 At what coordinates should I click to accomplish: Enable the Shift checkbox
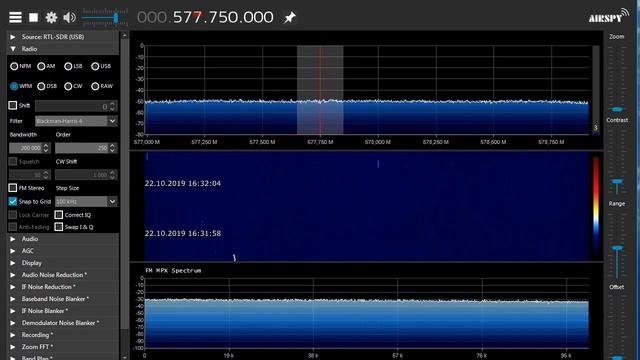pyautogui.click(x=13, y=105)
